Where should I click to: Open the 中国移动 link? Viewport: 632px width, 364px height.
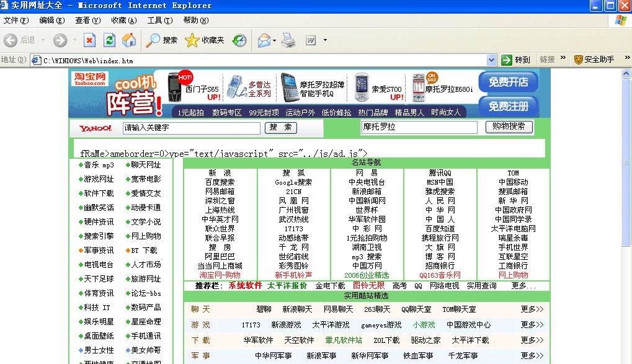(x=513, y=182)
